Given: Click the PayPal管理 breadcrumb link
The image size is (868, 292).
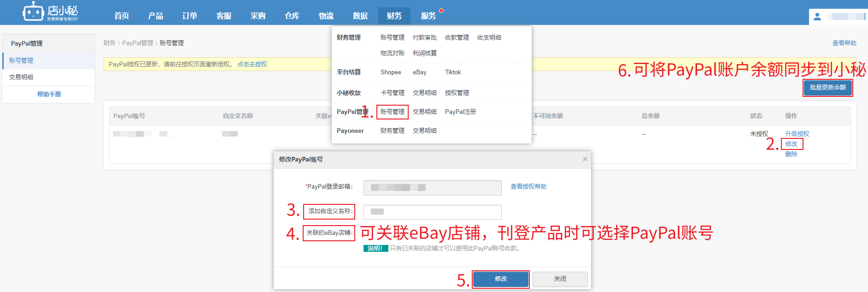Looking at the screenshot, I should coord(138,43).
